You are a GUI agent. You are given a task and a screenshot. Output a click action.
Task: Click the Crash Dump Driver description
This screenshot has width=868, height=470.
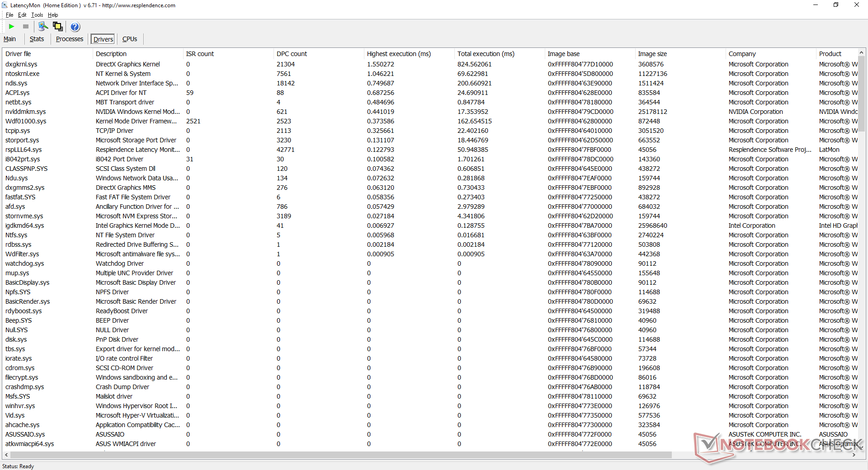pos(123,387)
